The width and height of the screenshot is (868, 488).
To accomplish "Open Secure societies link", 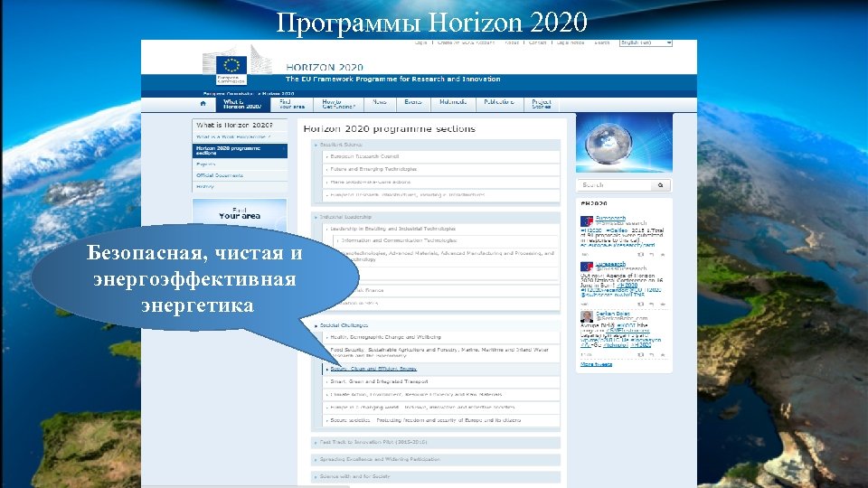I will tap(425, 420).
